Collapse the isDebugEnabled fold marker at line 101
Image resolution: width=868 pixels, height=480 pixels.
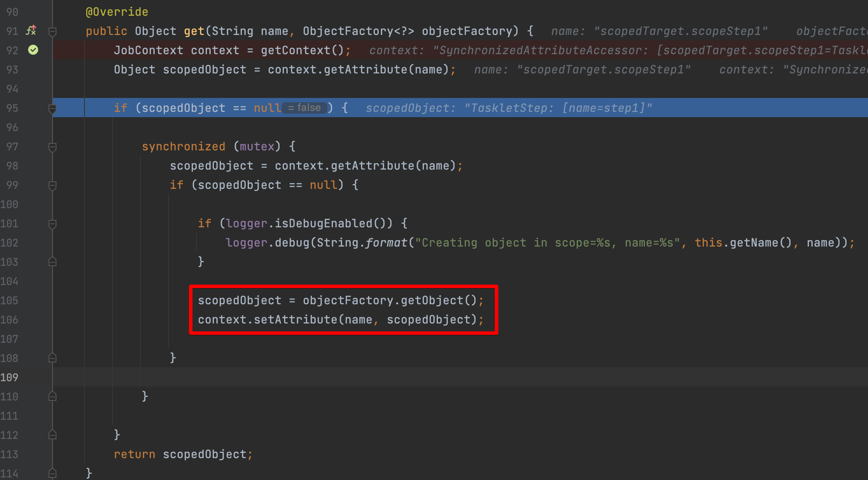(x=52, y=224)
